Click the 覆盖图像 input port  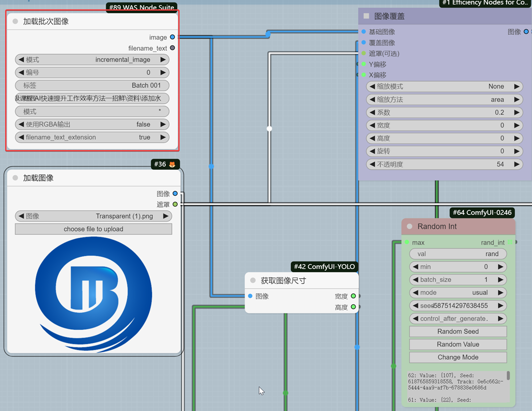point(363,43)
